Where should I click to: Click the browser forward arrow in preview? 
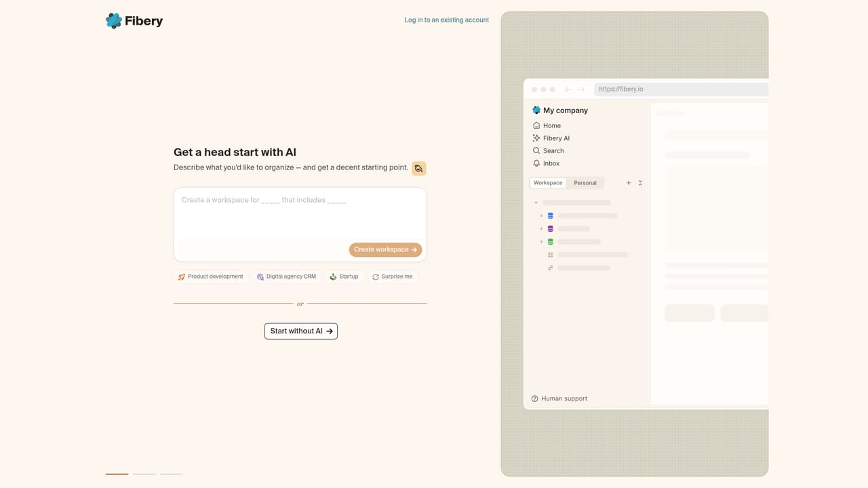[581, 89]
